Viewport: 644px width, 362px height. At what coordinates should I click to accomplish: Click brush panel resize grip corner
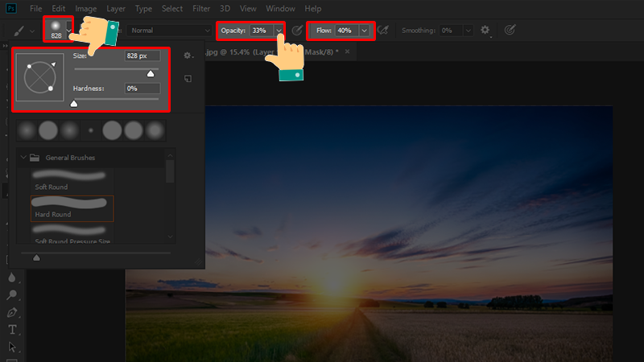pyautogui.click(x=199, y=262)
